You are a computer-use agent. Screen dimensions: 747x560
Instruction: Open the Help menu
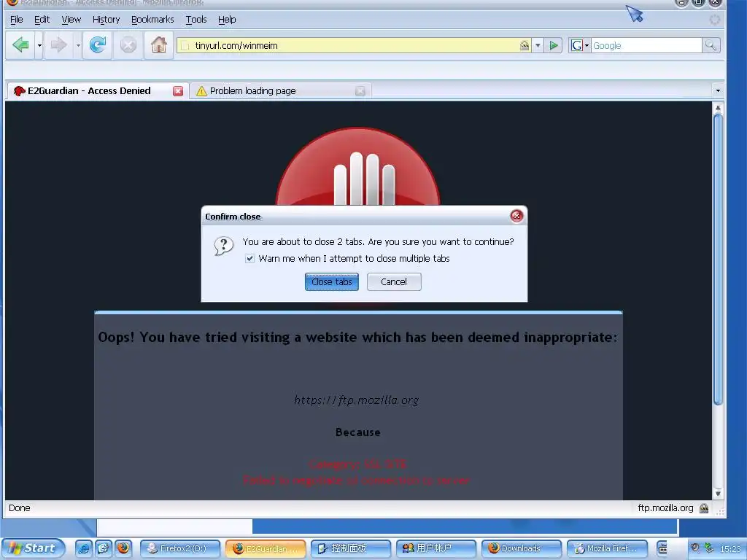227,20
